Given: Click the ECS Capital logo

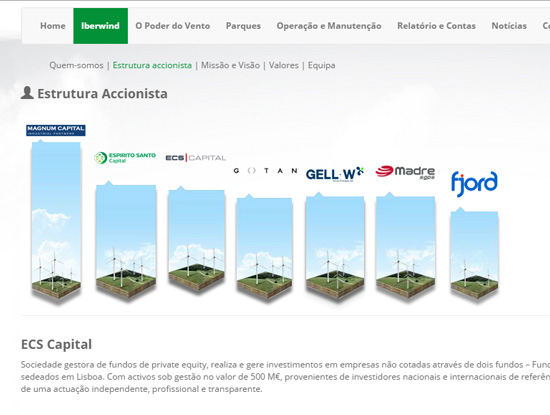Looking at the screenshot, I should click(195, 158).
